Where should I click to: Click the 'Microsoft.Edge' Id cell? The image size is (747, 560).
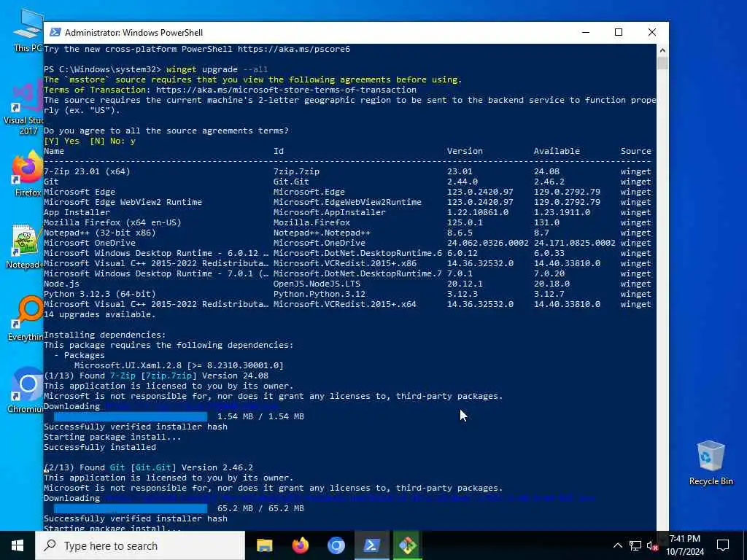pos(309,192)
